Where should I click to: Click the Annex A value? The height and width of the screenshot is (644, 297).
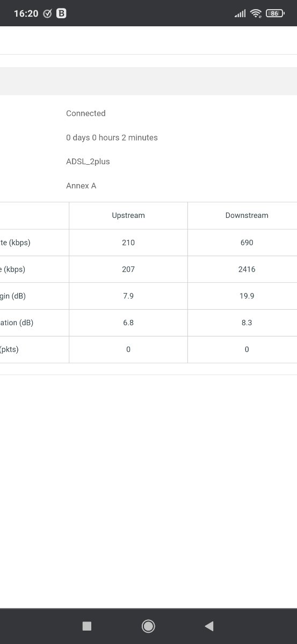point(81,186)
